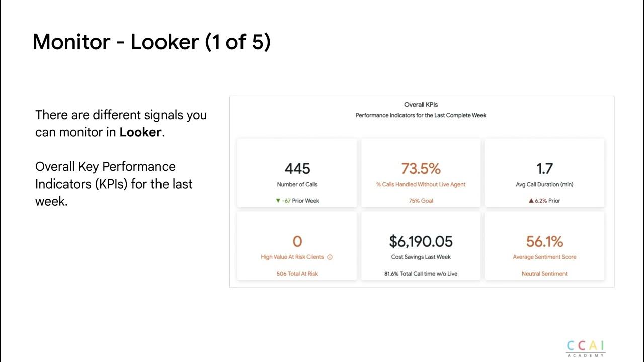Viewport: 644px width, 362px height.
Task: Click the Cost Savings Last Week label
Action: point(421,257)
